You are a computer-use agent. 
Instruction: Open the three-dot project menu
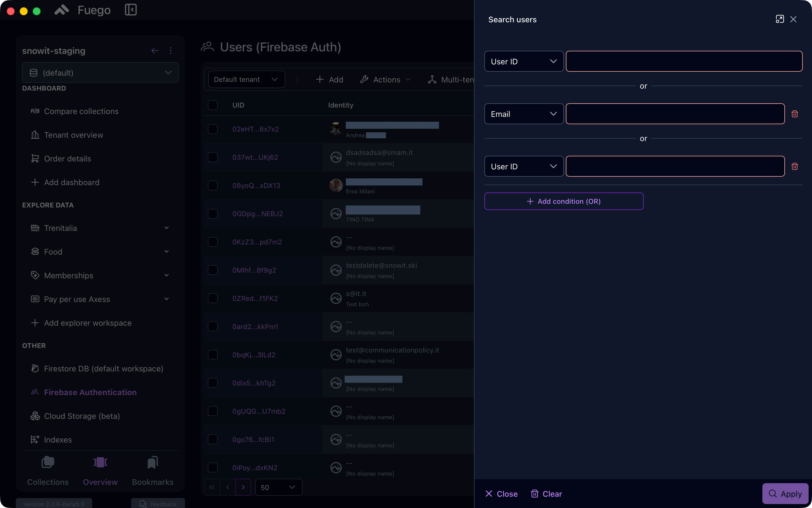(171, 51)
